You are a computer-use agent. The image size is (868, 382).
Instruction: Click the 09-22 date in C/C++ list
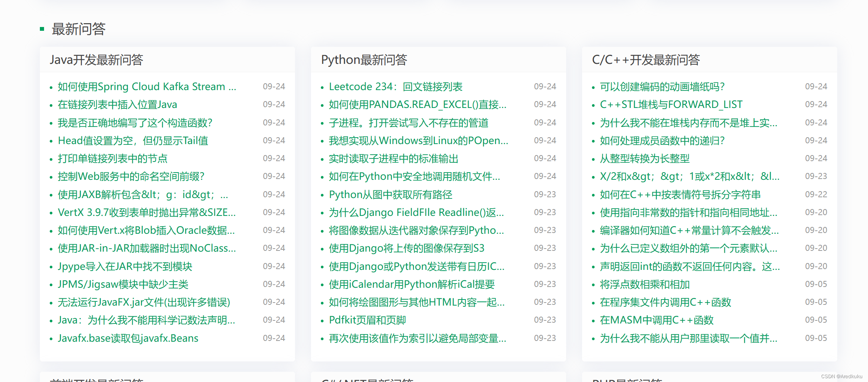816,195
